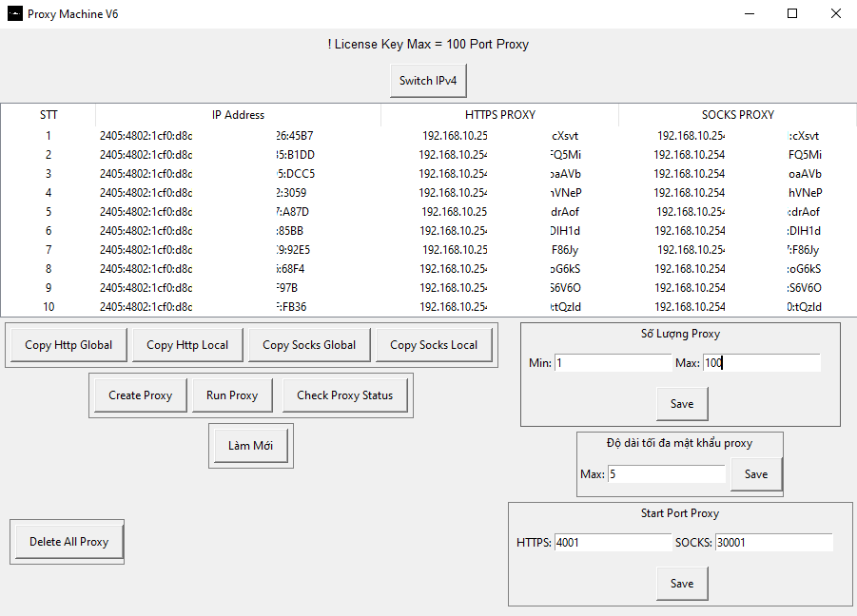
Task: Save the Start Port Proxy settings
Action: pyautogui.click(x=682, y=584)
